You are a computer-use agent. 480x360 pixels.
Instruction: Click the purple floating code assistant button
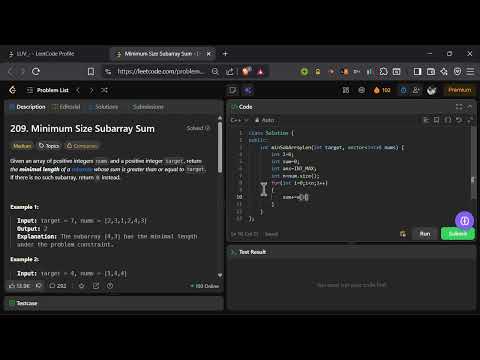point(464,220)
